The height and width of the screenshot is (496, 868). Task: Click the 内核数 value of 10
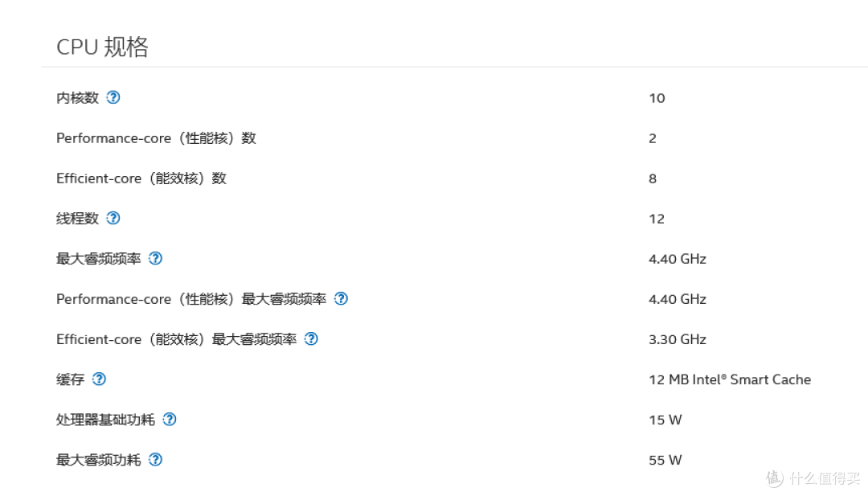point(657,98)
